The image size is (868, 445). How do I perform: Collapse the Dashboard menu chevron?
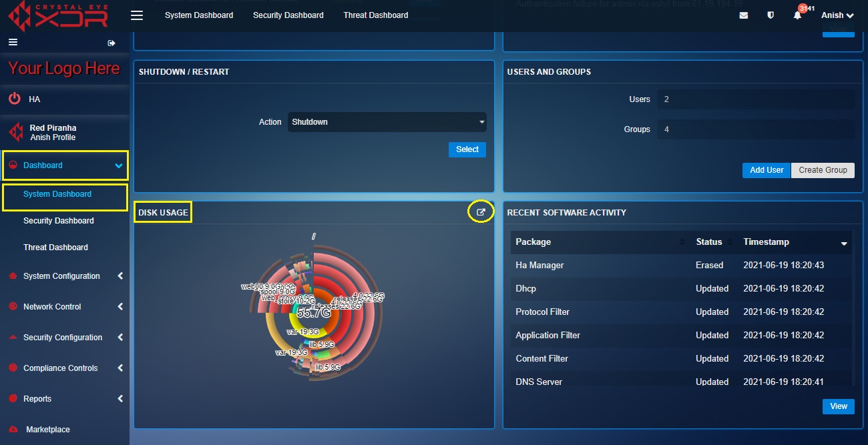119,165
